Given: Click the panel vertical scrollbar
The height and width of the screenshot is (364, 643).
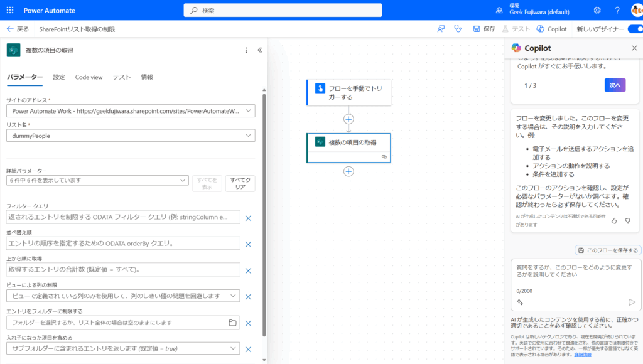Looking at the screenshot, I should click(264, 215).
